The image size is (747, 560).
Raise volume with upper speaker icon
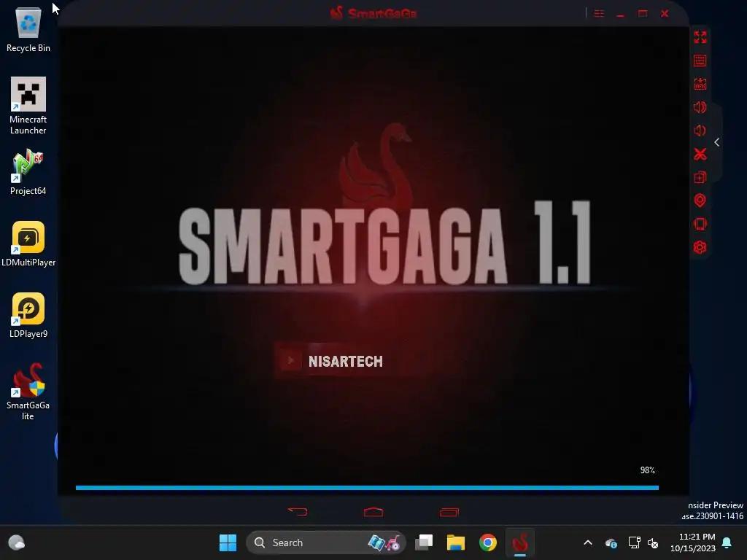[700, 107]
